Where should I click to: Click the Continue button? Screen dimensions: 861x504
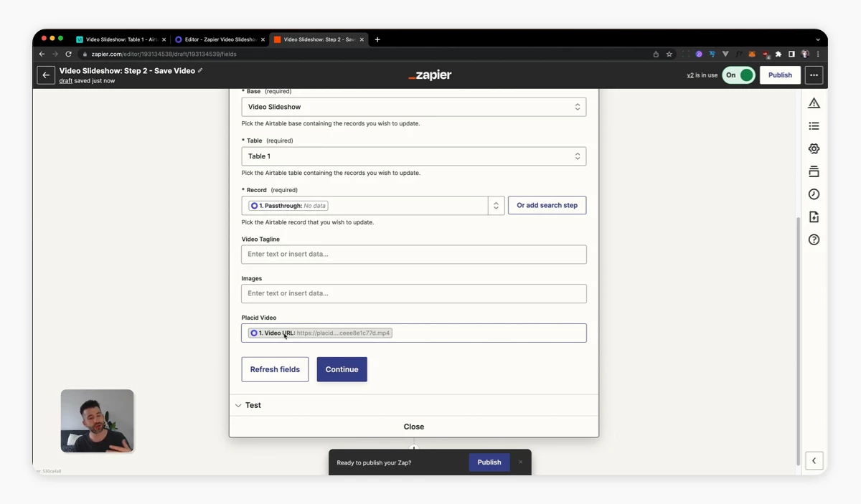pos(342,369)
